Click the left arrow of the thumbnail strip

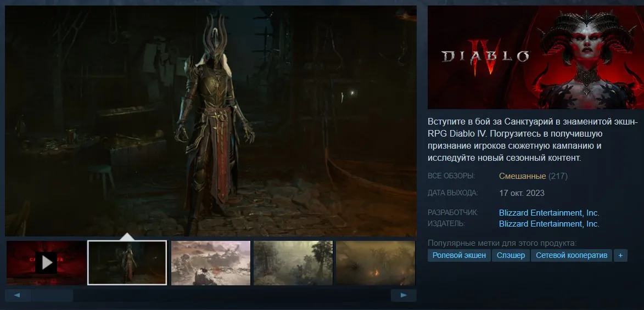coord(18,295)
